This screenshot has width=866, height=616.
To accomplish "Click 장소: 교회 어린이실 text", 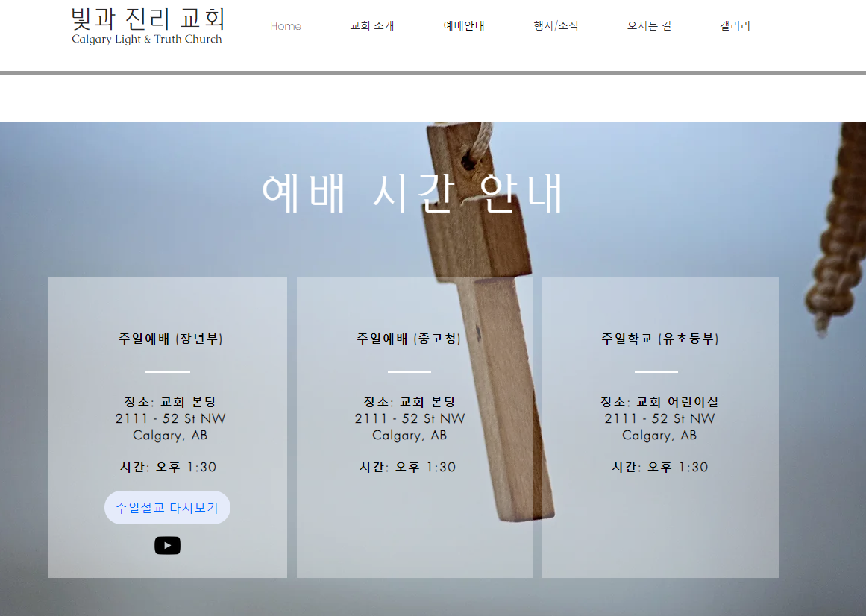I will [660, 402].
